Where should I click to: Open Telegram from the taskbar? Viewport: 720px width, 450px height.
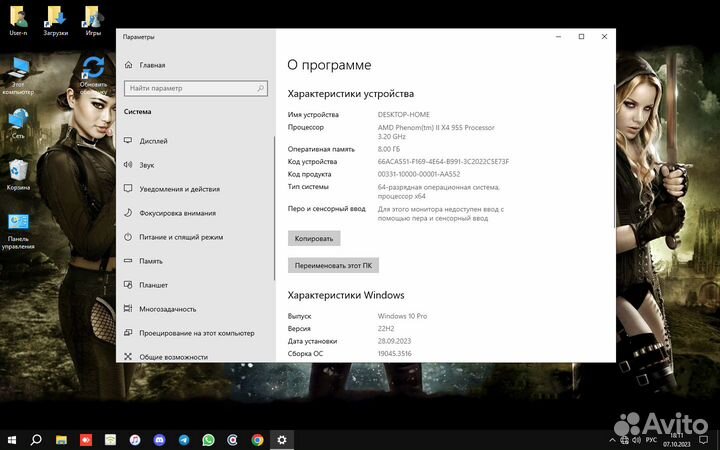coord(184,439)
